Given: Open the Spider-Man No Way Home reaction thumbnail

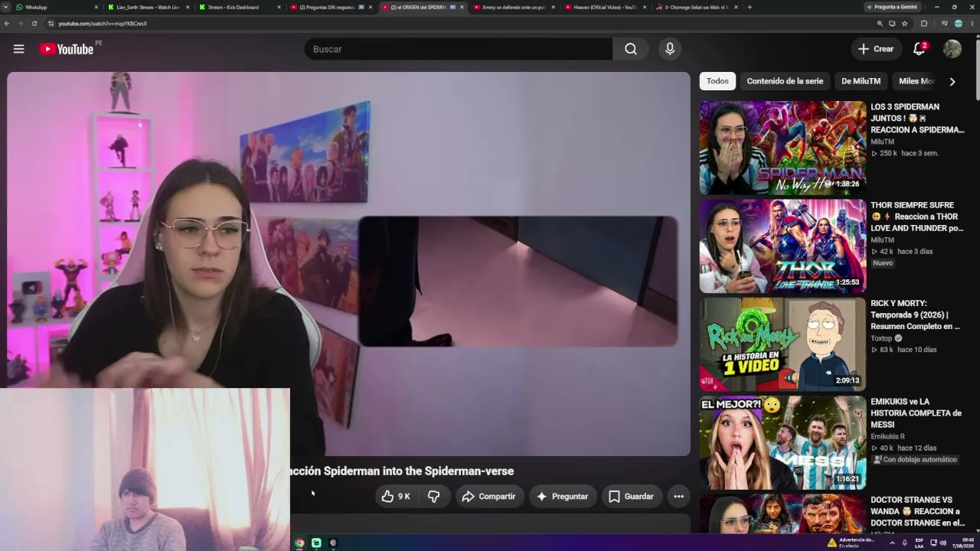Looking at the screenshot, I should pyautogui.click(x=782, y=148).
